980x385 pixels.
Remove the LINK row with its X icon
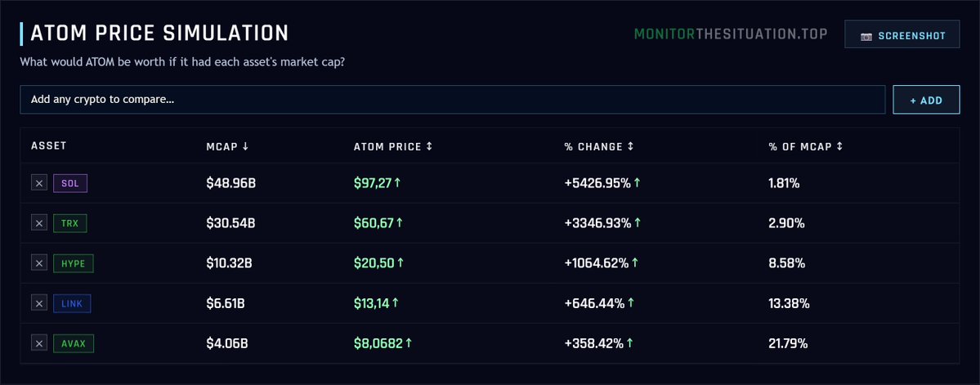tap(39, 303)
